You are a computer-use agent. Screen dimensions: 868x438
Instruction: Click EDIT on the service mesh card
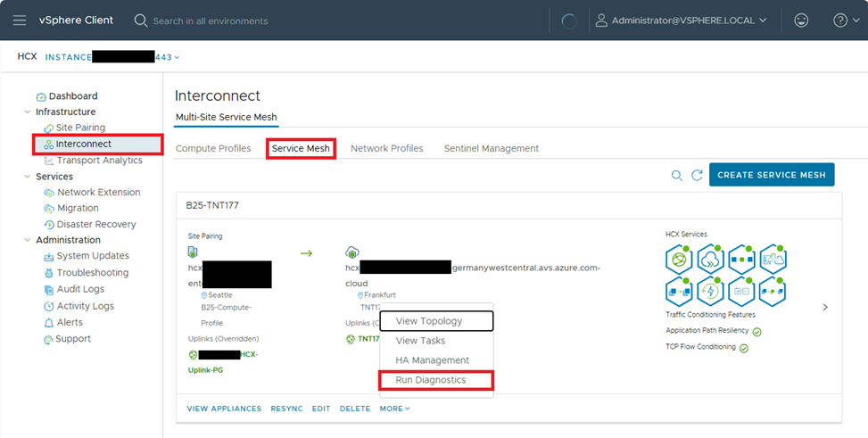321,409
